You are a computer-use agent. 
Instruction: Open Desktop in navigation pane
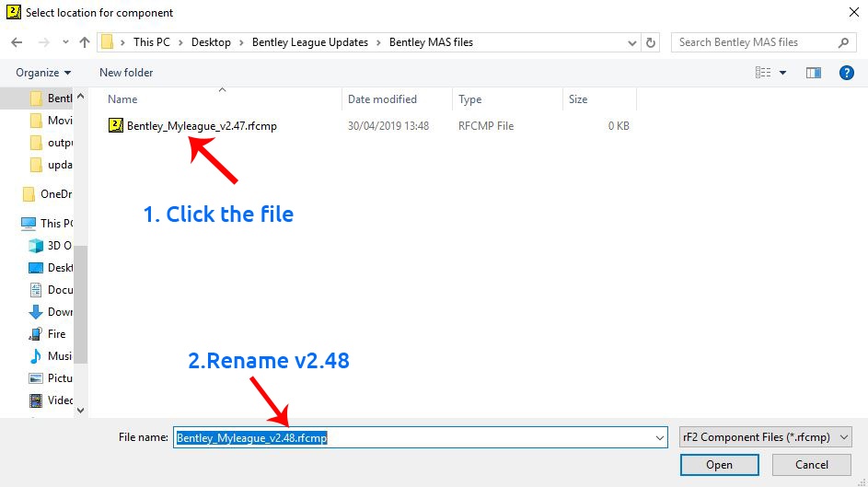click(x=50, y=268)
